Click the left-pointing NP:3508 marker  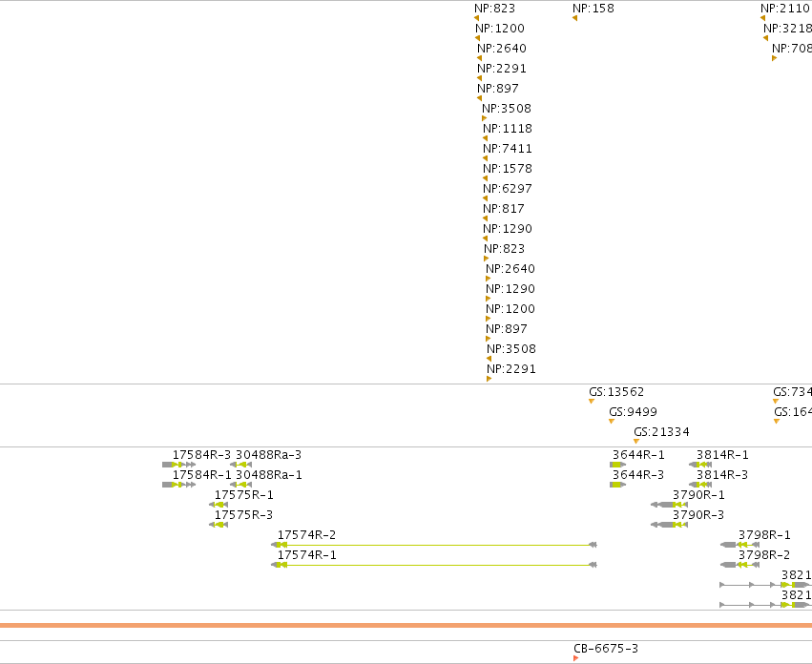pyautogui.click(x=489, y=359)
